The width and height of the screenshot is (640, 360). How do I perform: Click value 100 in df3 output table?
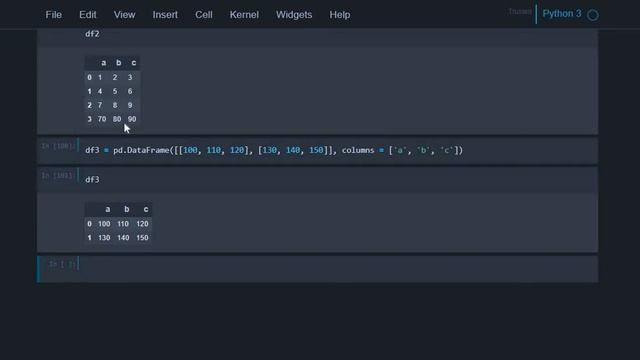click(104, 224)
